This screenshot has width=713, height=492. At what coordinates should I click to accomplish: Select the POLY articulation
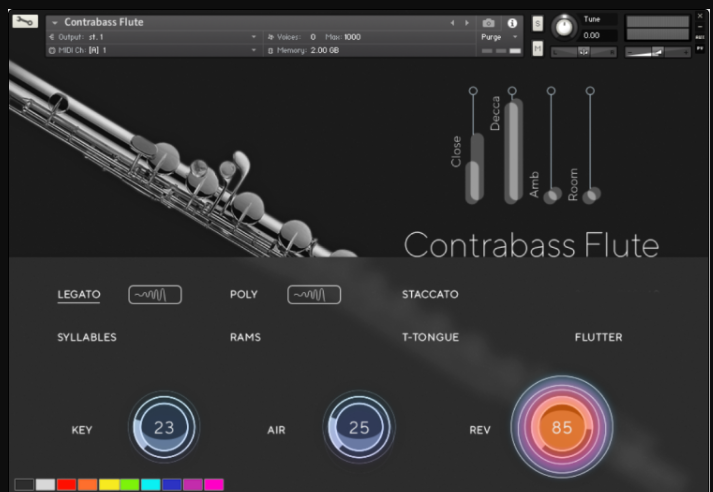(x=244, y=294)
